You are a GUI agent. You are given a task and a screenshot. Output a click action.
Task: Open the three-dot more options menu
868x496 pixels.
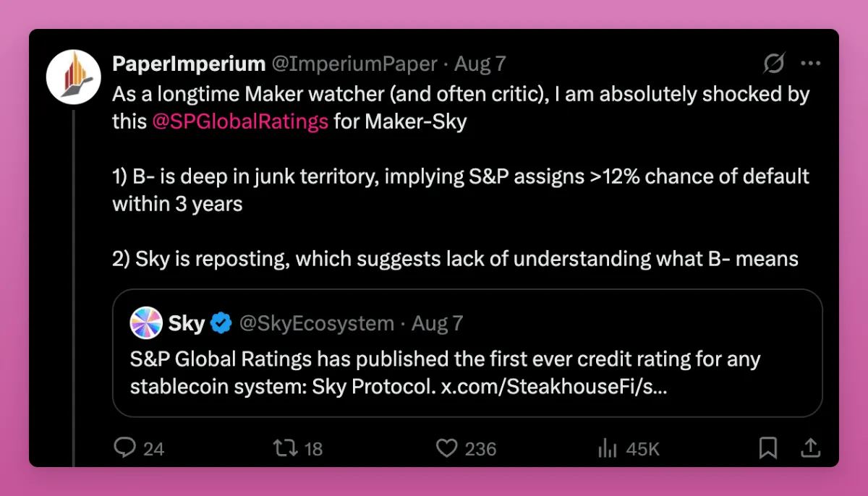(810, 64)
